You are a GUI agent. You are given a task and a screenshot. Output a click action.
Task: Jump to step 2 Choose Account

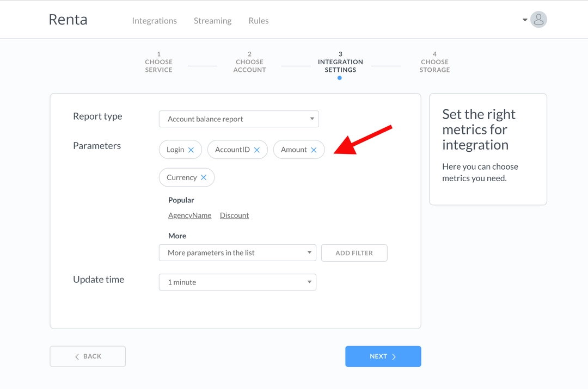click(249, 62)
